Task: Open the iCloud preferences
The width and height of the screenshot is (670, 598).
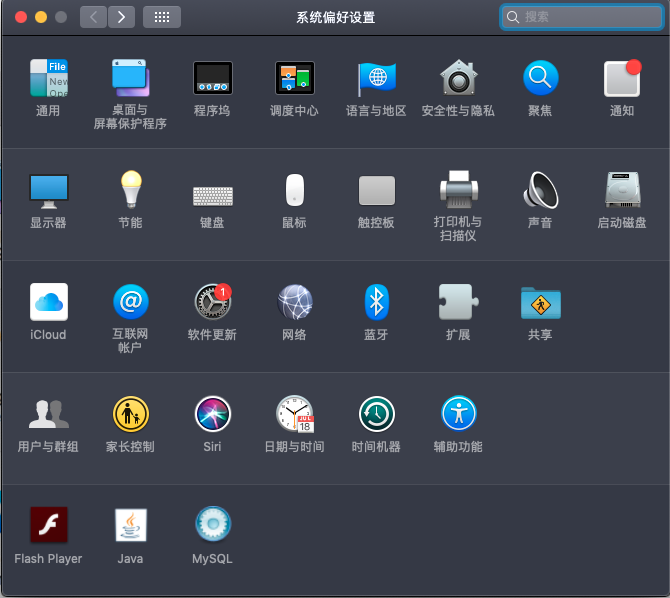Action: [x=49, y=302]
